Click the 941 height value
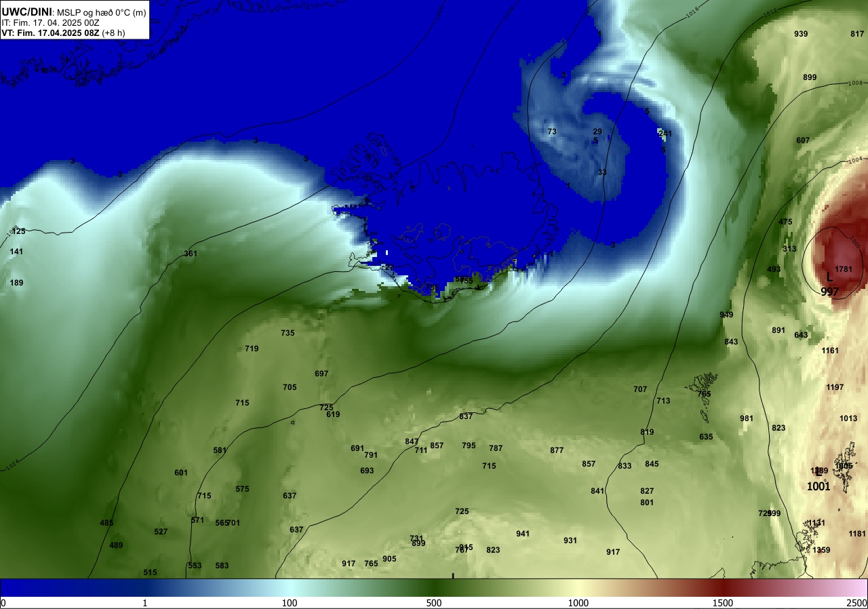 coord(523,534)
